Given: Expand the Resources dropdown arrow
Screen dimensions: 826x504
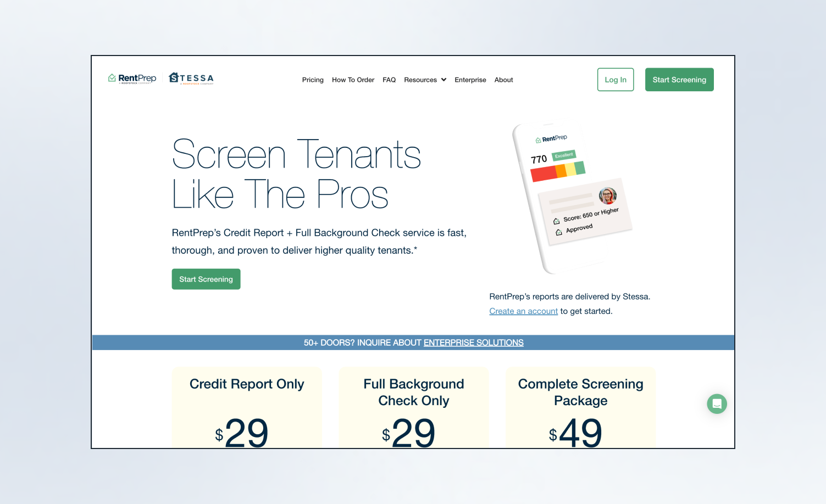Looking at the screenshot, I should 444,80.
